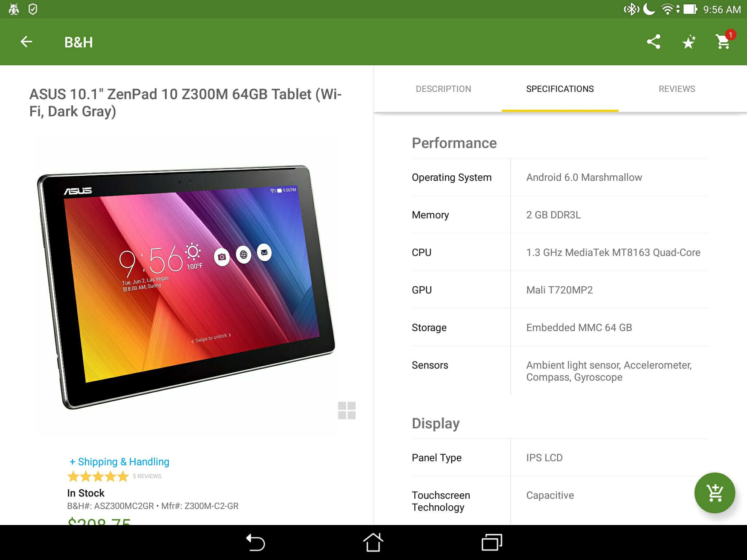Tap the do-not-disturb moon icon
Screen dimensions: 747x560
649,9
